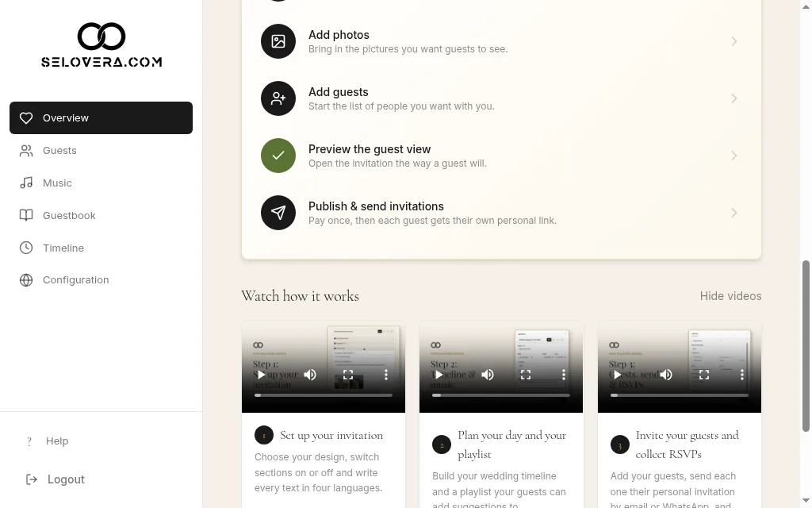The image size is (812, 508).
Task: Expand the Preview the guest view chevron
Action: pyautogui.click(x=733, y=155)
